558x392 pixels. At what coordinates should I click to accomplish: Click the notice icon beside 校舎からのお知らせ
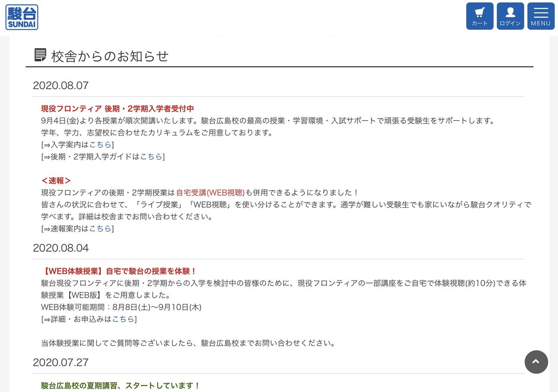pos(41,55)
